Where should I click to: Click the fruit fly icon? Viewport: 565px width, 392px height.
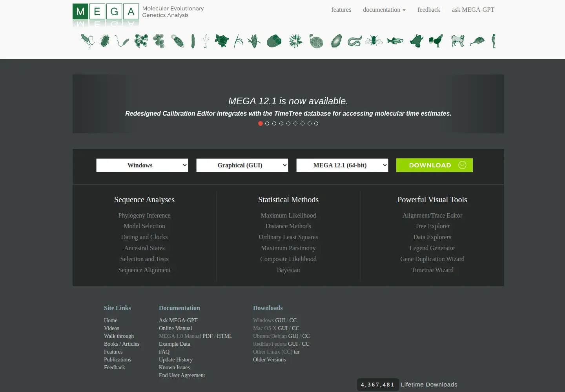(374, 41)
